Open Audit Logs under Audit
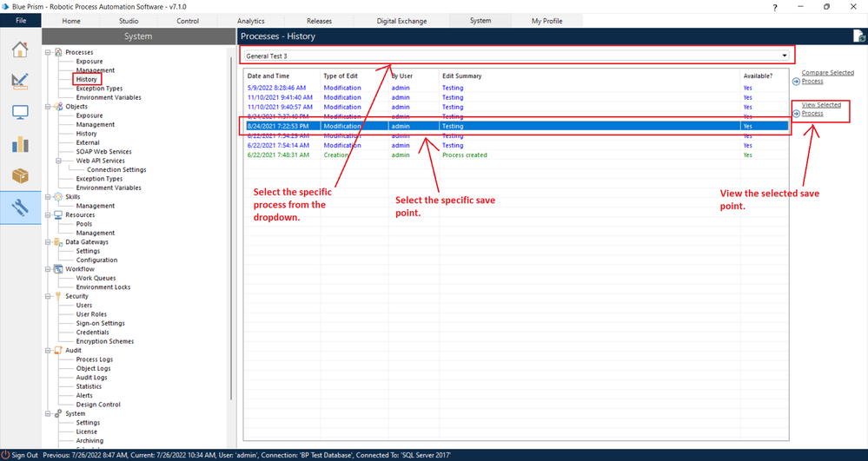This screenshot has height=461, width=868. 92,378
